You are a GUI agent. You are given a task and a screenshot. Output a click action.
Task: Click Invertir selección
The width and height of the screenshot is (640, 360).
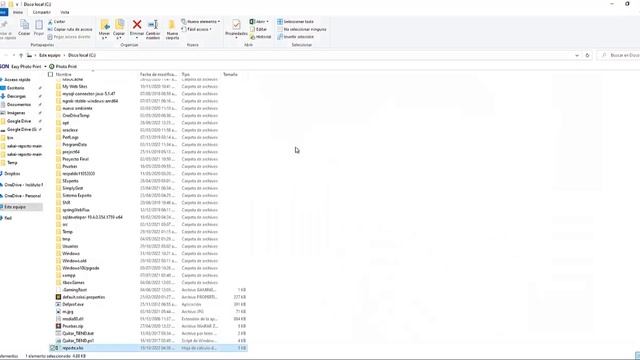296,37
